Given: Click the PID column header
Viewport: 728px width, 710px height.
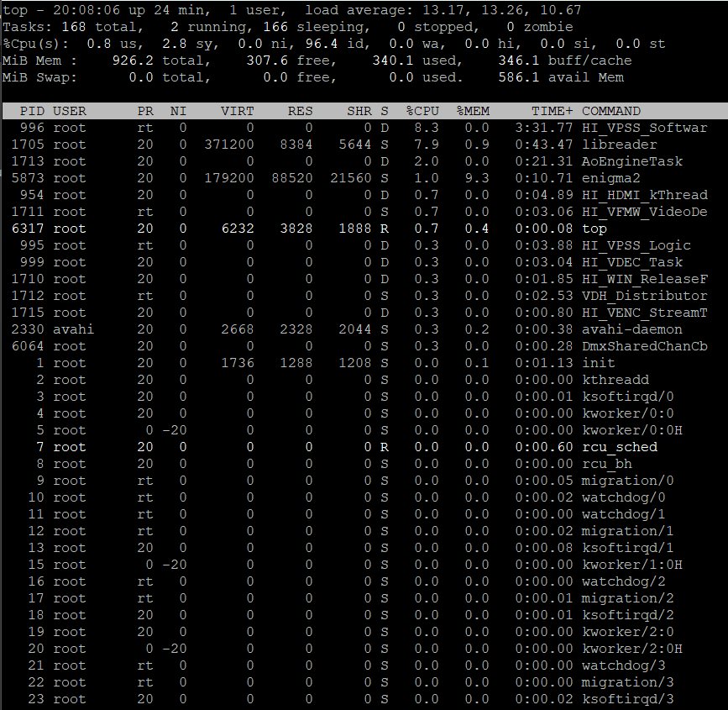Looking at the screenshot, I should (x=32, y=111).
